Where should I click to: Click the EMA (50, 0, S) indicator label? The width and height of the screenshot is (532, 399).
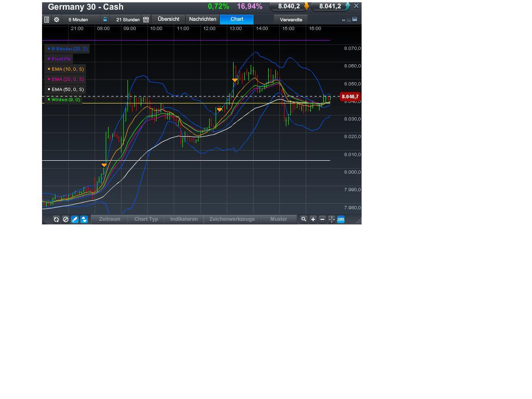[65, 90]
